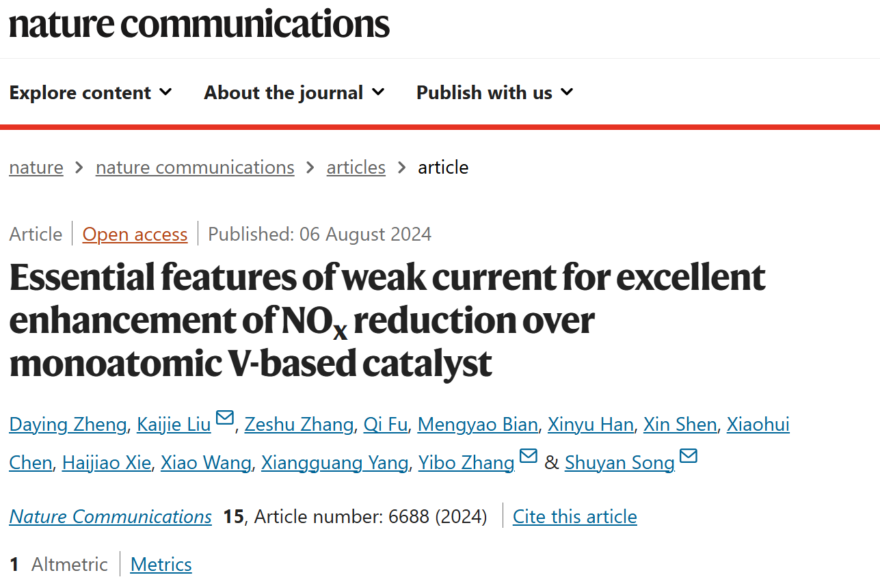Viewport: 880px width, 588px height.
Task: Navigate to the articles breadcrumb
Action: 356,168
